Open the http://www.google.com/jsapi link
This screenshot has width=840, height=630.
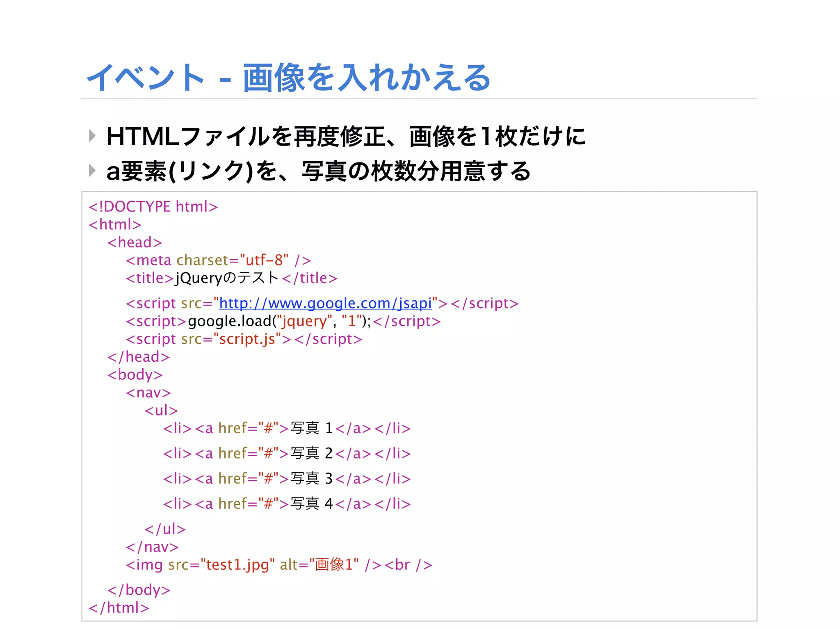(325, 304)
